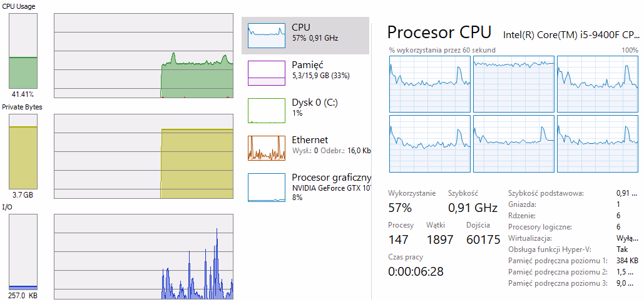Select the CPU label in the performance list
Screen dimensions: 644x302
tap(301, 28)
